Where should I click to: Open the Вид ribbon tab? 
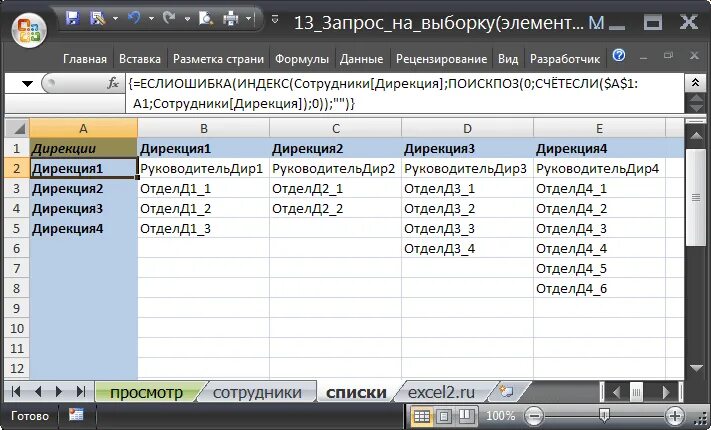[x=508, y=59]
